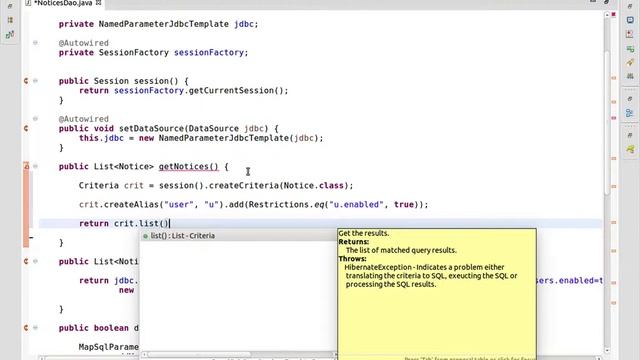The width and height of the screenshot is (640, 360).
Task: Open the gray grid view icon on right
Action: point(630,76)
